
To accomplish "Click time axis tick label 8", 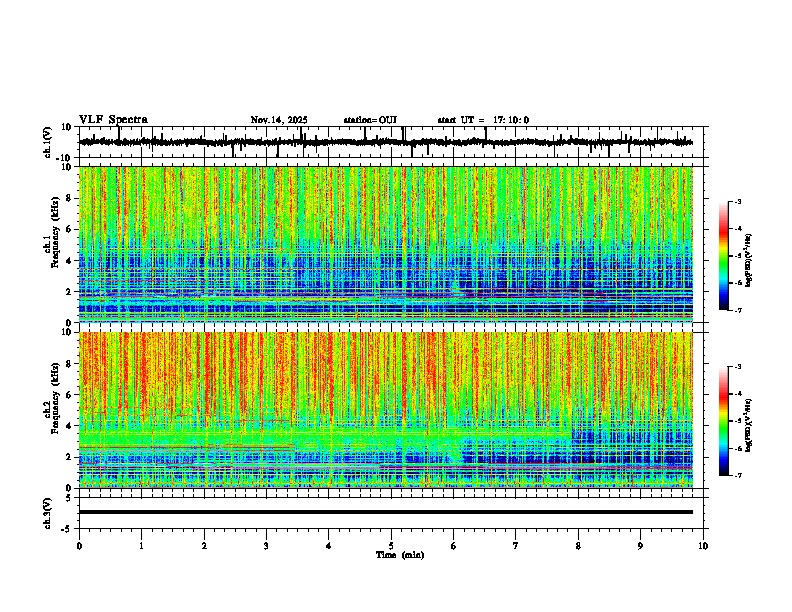I will pos(578,546).
